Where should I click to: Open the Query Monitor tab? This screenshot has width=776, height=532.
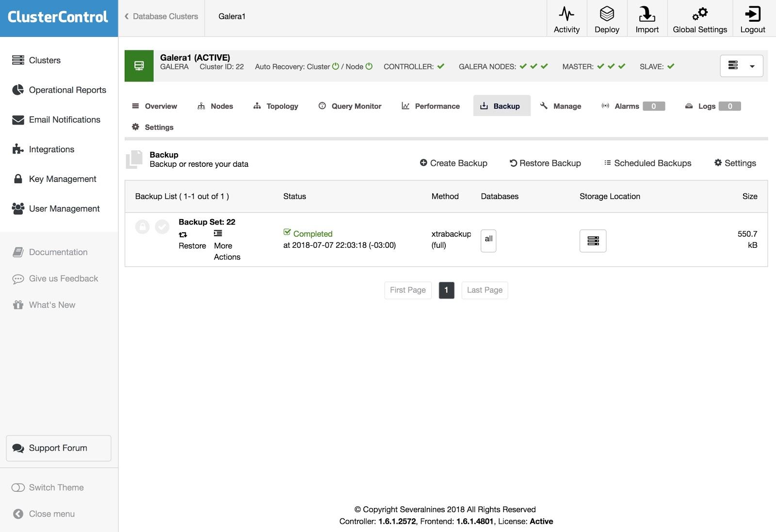pyautogui.click(x=350, y=106)
